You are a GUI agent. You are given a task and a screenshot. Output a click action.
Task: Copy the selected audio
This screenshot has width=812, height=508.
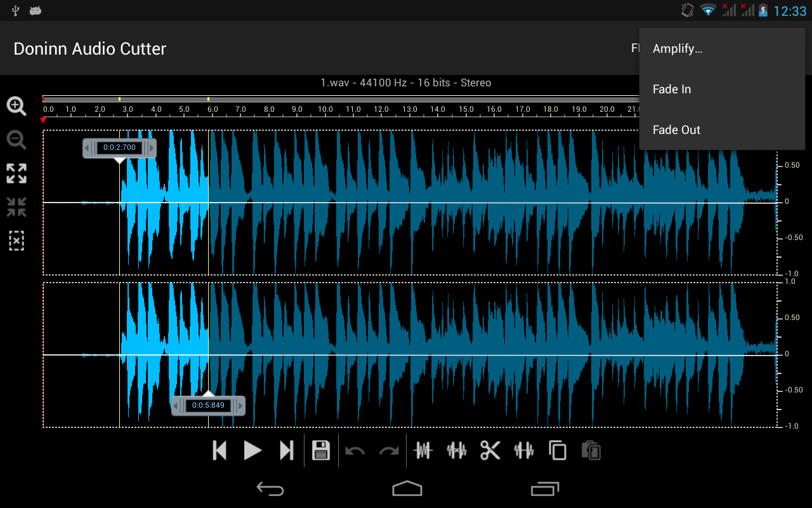(558, 451)
